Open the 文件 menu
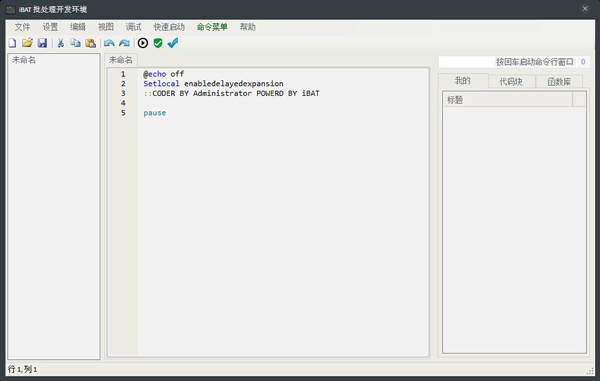Screen dimensions: 600x381 click(22, 27)
